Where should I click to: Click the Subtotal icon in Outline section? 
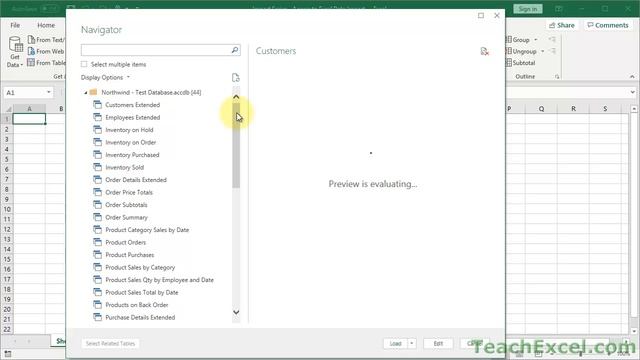pyautogui.click(x=509, y=62)
